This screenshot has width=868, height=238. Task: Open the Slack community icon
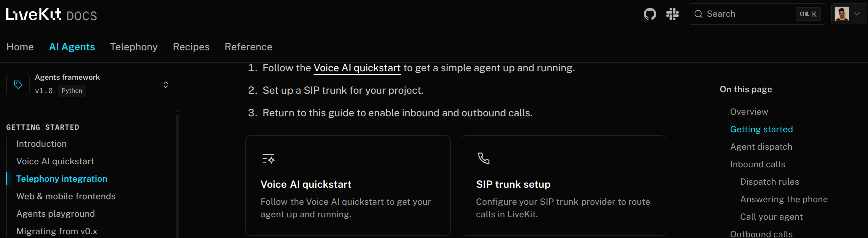[672, 14]
